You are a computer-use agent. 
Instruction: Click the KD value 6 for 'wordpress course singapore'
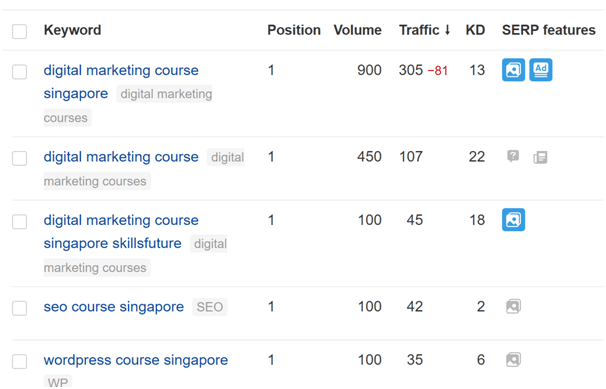480,360
